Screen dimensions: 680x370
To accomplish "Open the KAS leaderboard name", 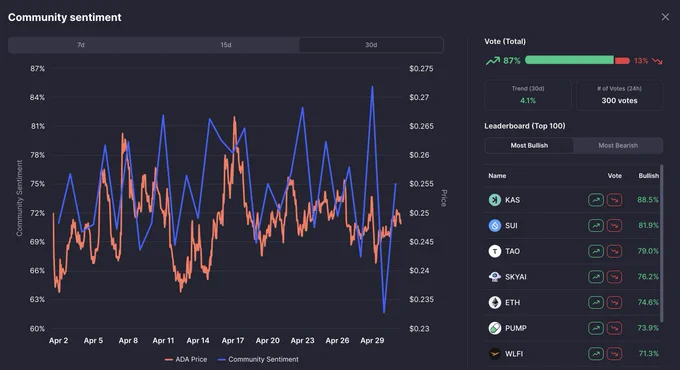I will [512, 200].
